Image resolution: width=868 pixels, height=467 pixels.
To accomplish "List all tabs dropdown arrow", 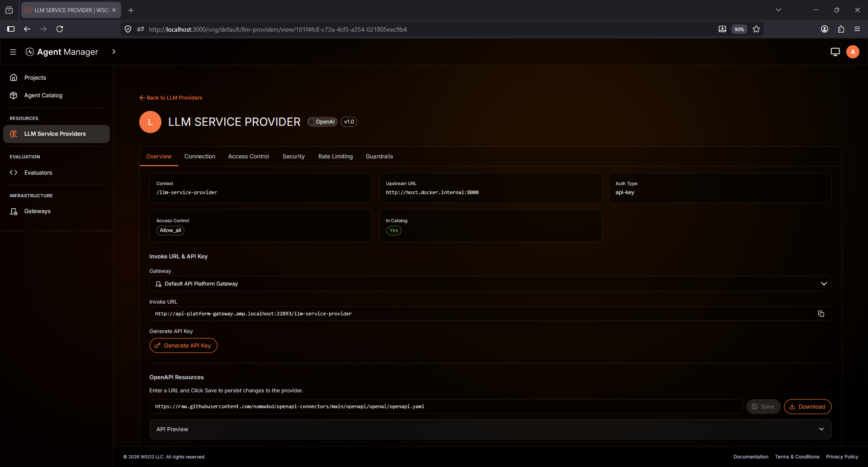I will [778, 10].
